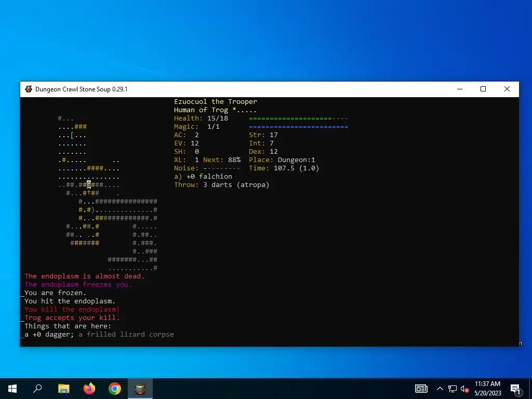The image size is (532, 399).
Task: Click the 'Int: 7' stat
Action: 261,143
